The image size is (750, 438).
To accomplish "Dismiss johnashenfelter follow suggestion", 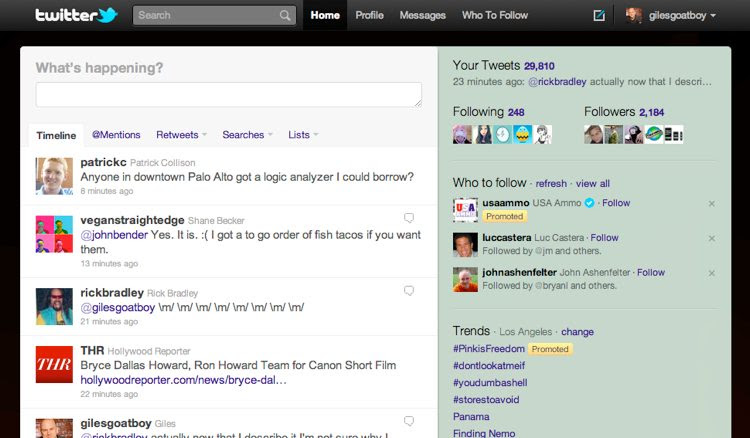I will click(712, 274).
